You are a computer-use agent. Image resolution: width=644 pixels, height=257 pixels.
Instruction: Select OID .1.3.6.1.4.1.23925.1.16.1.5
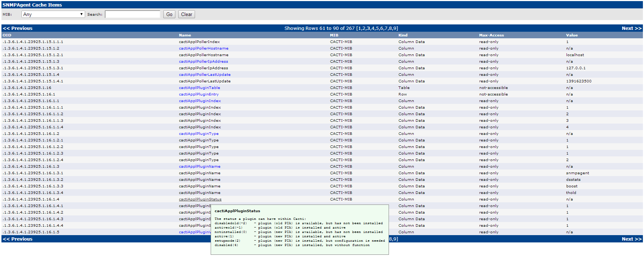click(31, 232)
